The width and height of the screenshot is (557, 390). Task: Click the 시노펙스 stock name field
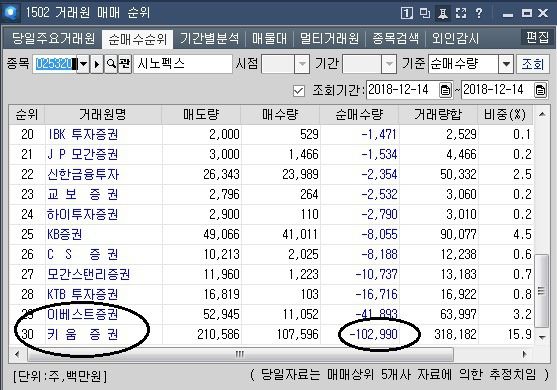[x=183, y=64]
